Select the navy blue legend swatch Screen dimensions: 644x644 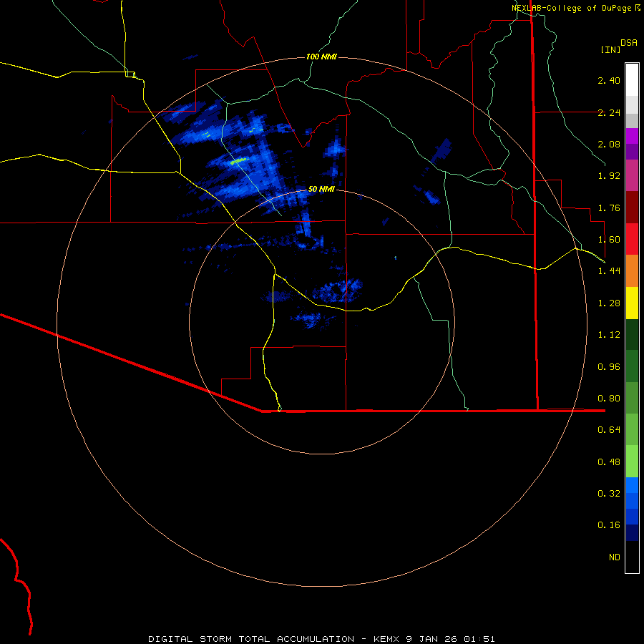click(632, 532)
